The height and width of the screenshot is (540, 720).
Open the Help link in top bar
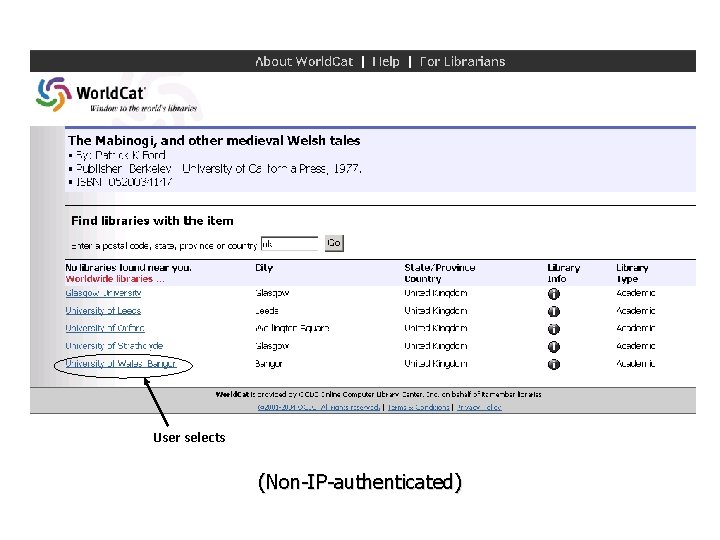[x=386, y=62]
